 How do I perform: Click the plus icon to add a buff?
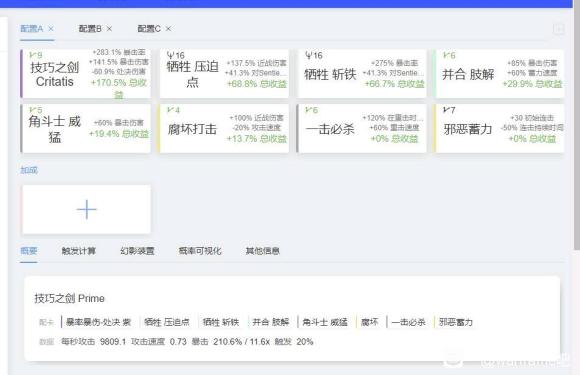tap(87, 209)
